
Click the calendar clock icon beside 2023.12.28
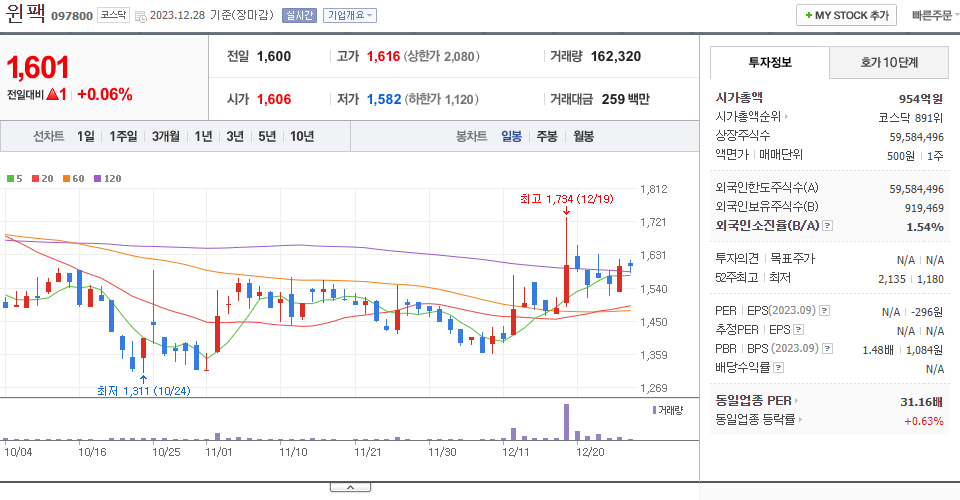140,17
